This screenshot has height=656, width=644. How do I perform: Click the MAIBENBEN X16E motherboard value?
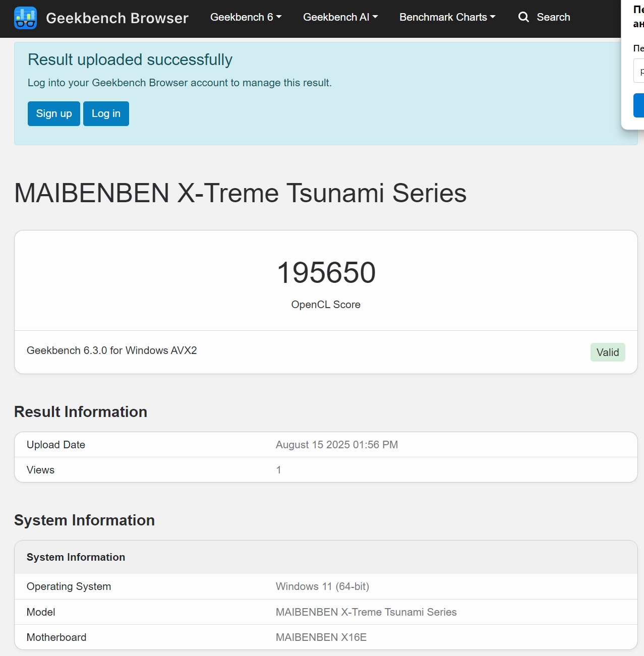pyautogui.click(x=321, y=637)
